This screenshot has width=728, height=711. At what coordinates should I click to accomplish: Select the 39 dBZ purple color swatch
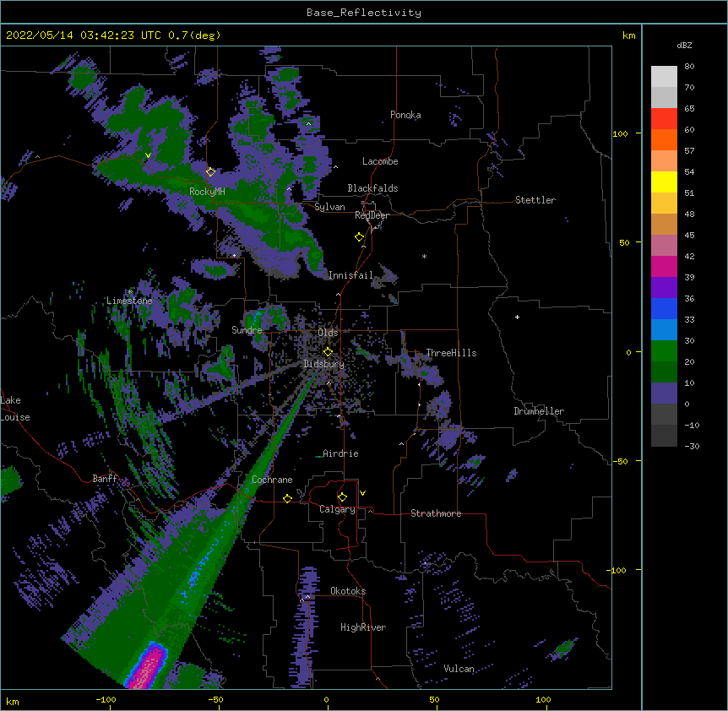[664, 287]
